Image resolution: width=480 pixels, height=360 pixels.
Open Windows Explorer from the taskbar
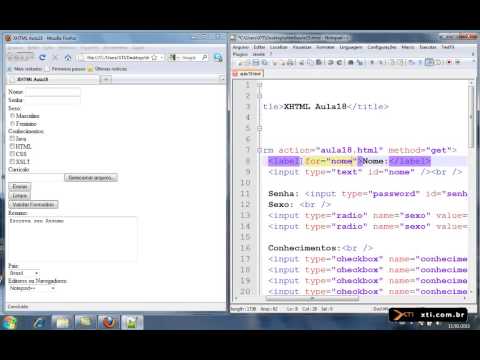point(62,322)
